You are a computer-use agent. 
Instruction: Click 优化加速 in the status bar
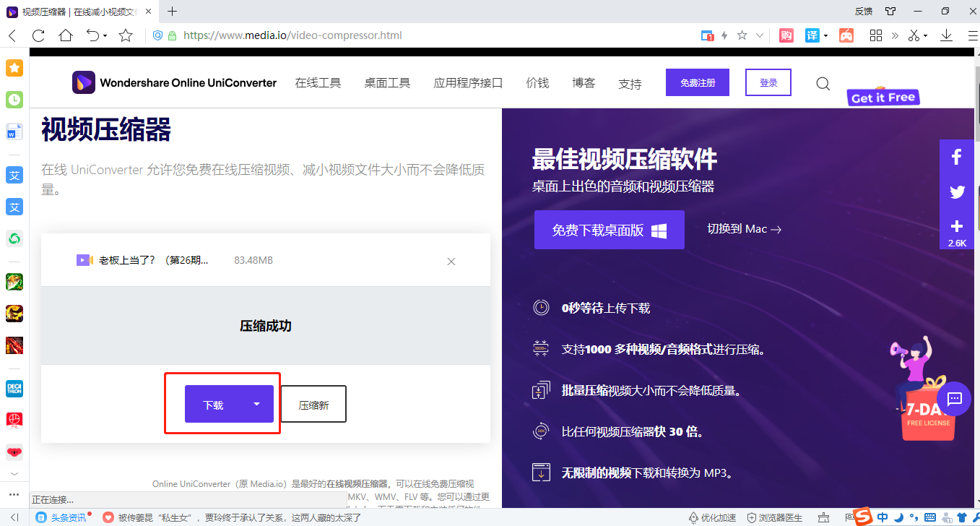712,517
